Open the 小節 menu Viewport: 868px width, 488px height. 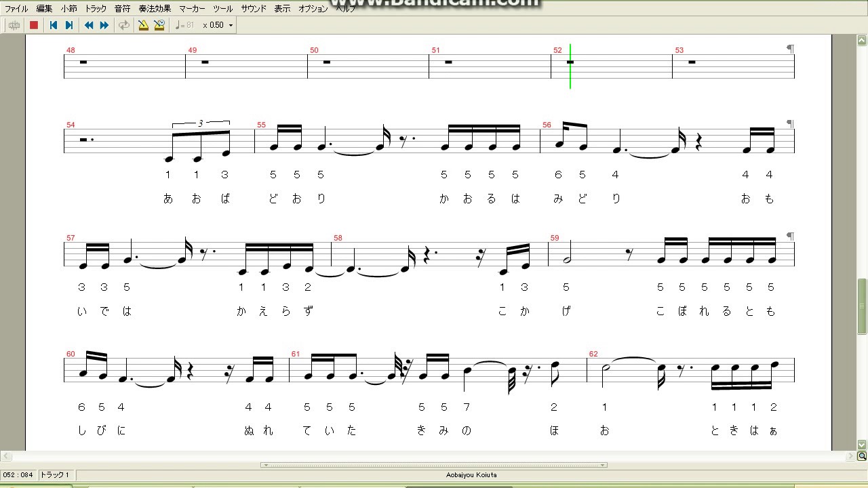[x=68, y=9]
